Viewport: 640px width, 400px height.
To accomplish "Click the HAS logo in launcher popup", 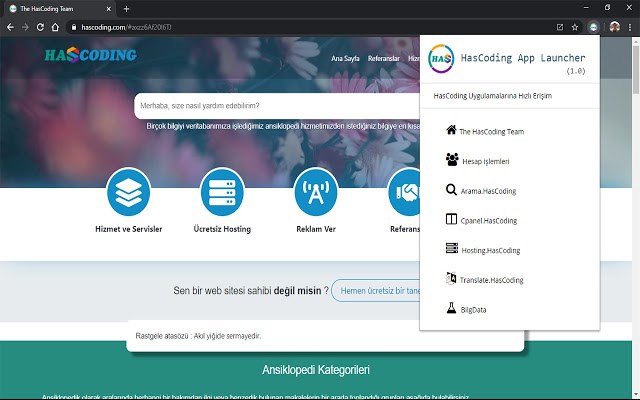I will (x=441, y=59).
